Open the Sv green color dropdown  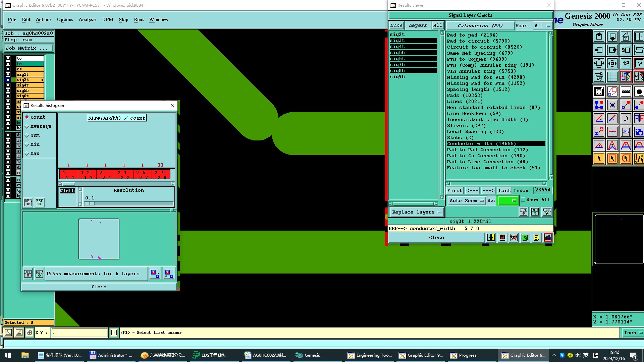(x=508, y=201)
